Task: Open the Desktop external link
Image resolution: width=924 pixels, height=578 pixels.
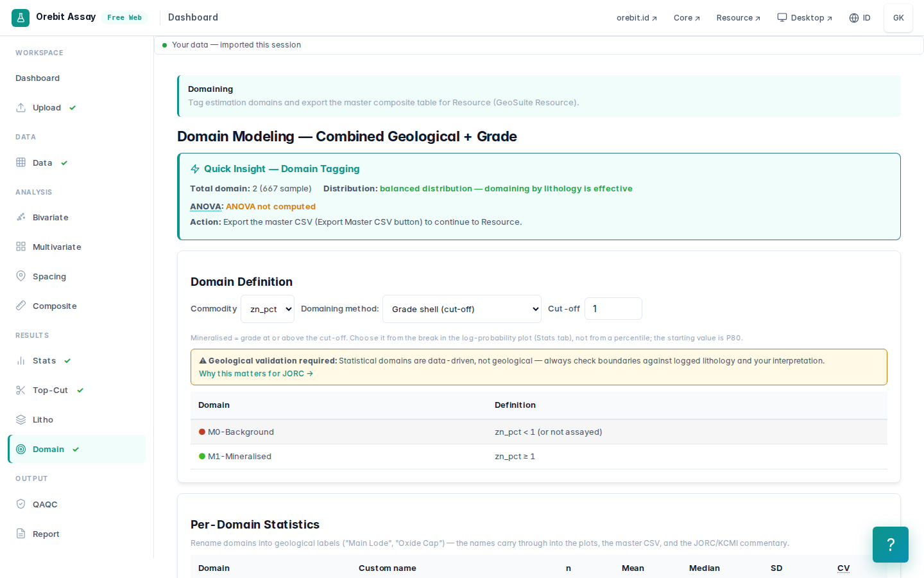Action: 805,18
